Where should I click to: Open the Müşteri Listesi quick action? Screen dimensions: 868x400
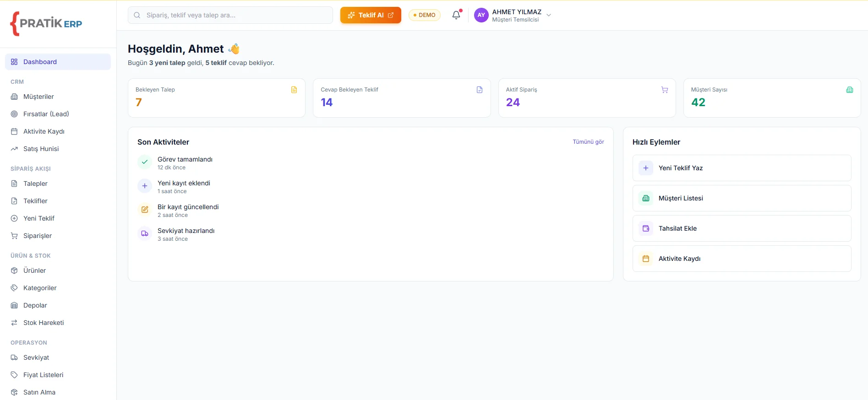pyautogui.click(x=742, y=198)
